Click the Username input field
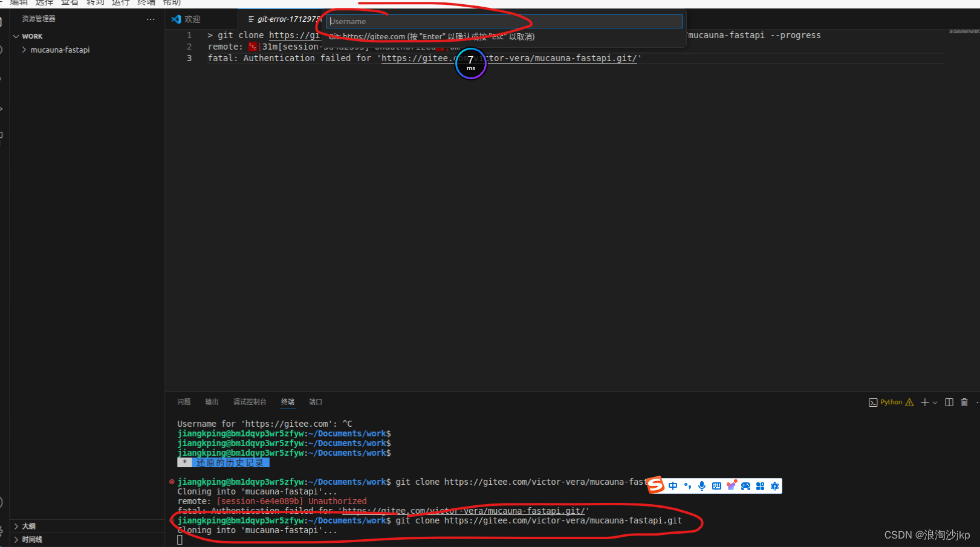Image resolution: width=980 pixels, height=547 pixels. pos(504,21)
